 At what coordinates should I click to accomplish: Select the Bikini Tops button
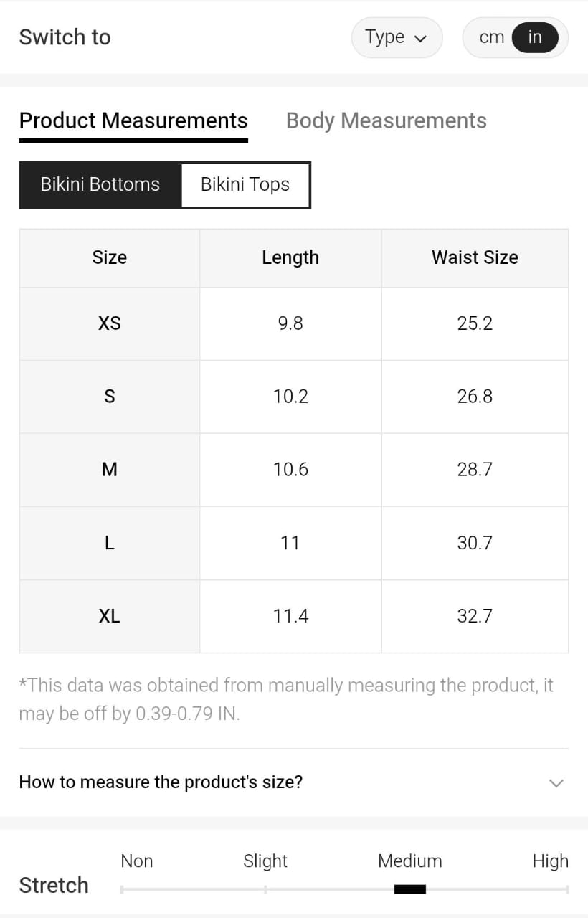pos(245,184)
